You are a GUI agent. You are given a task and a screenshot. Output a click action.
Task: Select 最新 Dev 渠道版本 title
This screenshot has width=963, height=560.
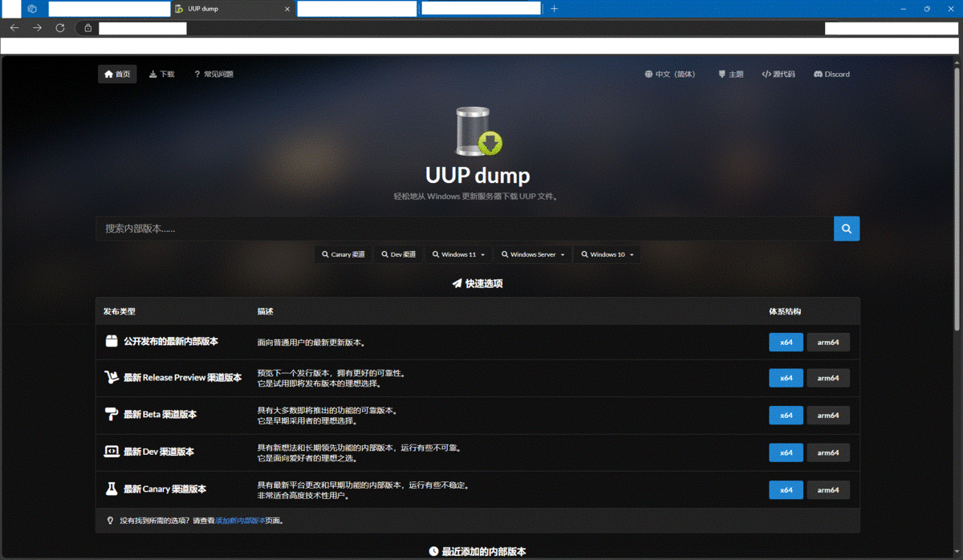tap(159, 452)
